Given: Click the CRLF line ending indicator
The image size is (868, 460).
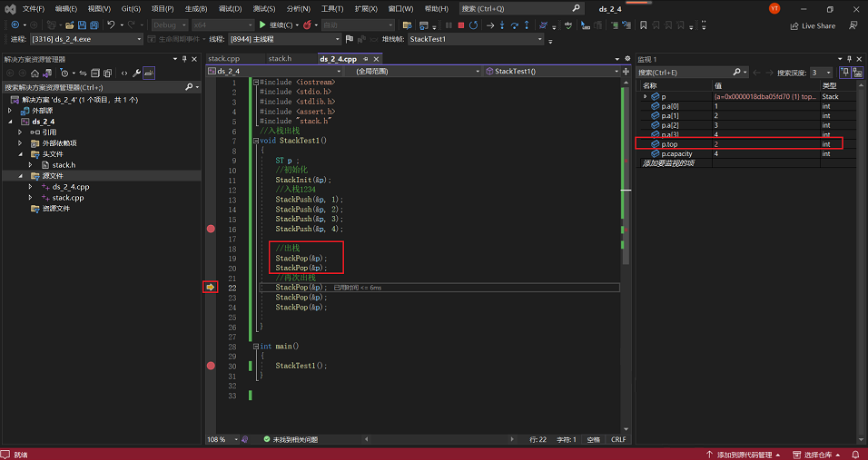Looking at the screenshot, I should tap(618, 439).
